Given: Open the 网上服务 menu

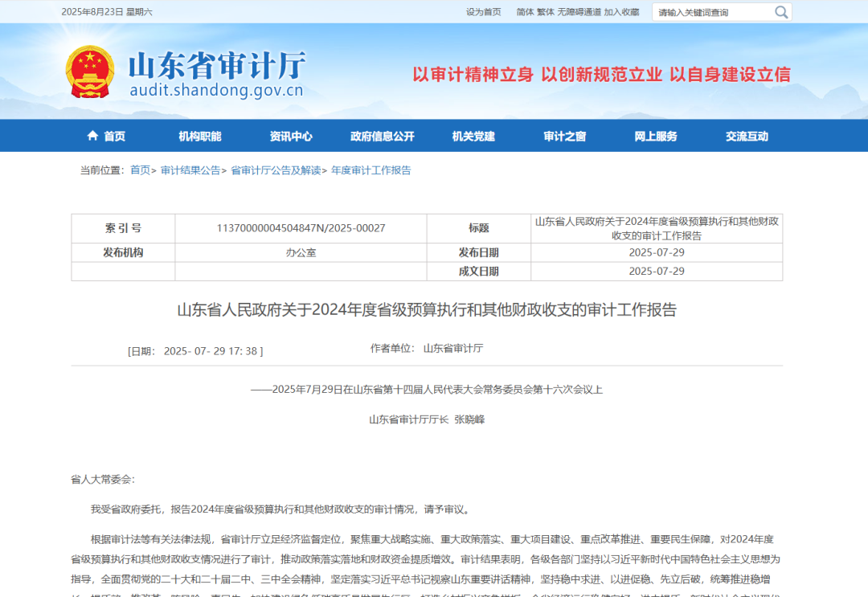Looking at the screenshot, I should tap(656, 136).
